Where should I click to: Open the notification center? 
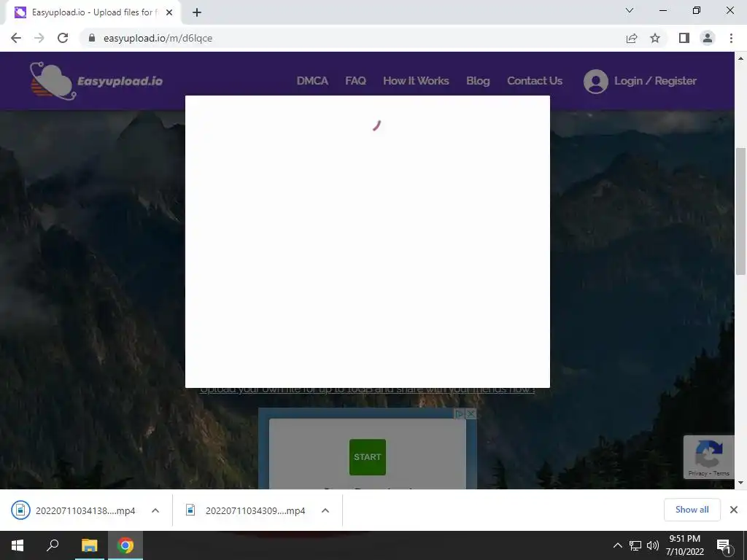[x=723, y=545]
